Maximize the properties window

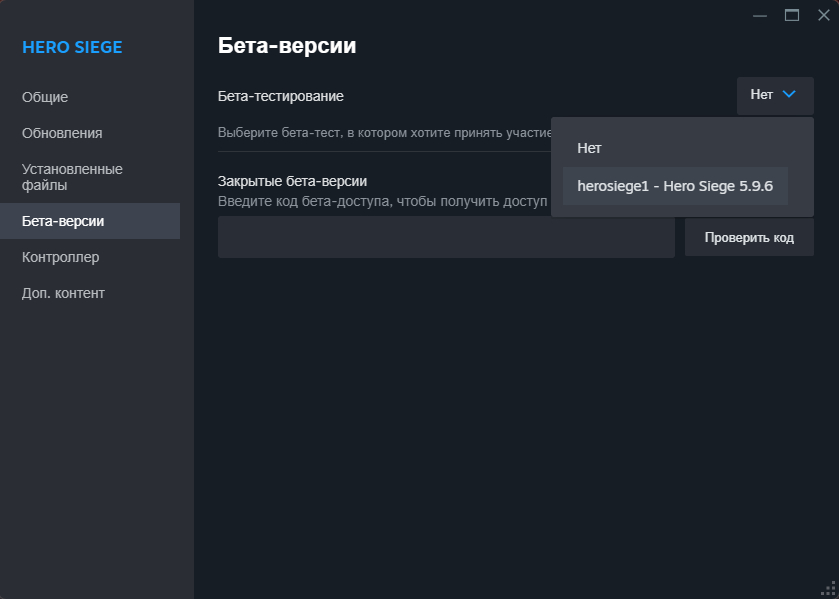tap(792, 15)
